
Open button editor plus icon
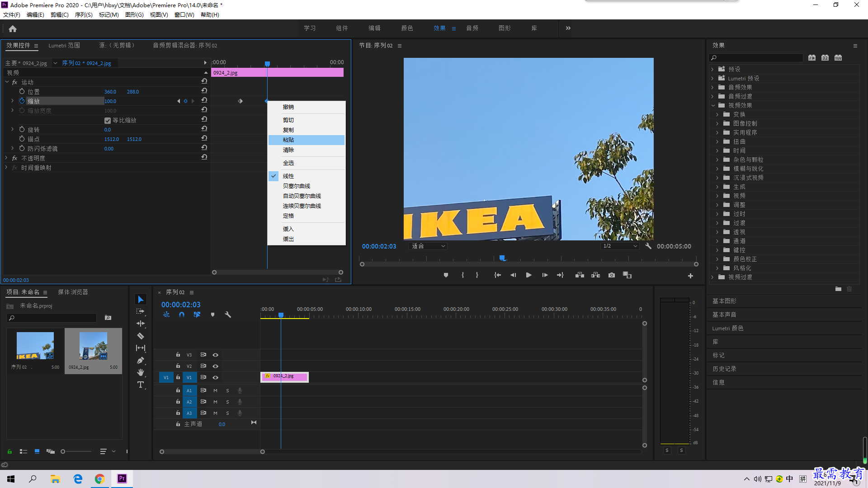[690, 276]
